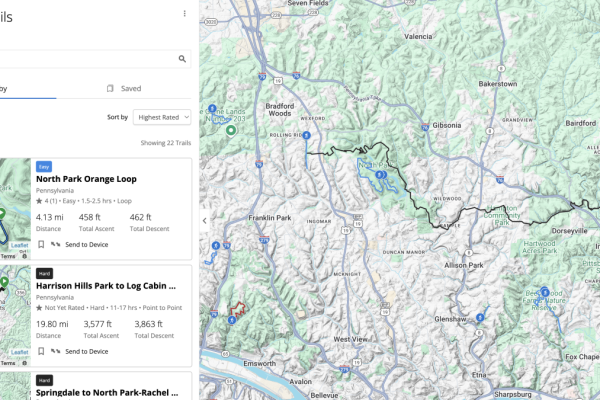
Task: Switch to the Saved tab
Action: click(124, 88)
